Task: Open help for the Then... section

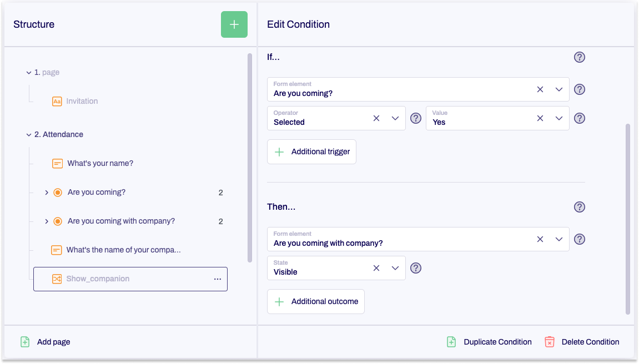Action: 579,207
